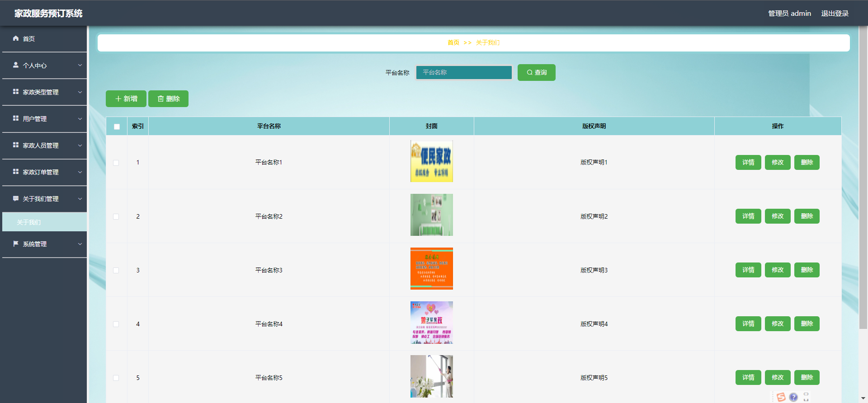Click the cover thumbnail of 平台名称3
868x403 pixels.
(x=432, y=269)
